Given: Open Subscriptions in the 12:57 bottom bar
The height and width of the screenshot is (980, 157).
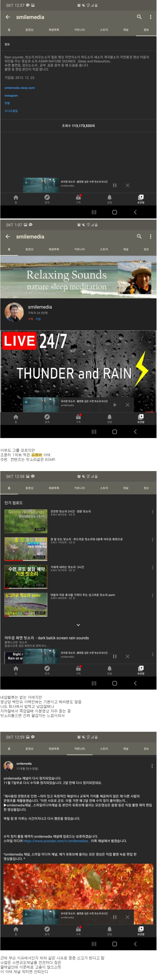Looking at the screenshot, I should 78,199.
